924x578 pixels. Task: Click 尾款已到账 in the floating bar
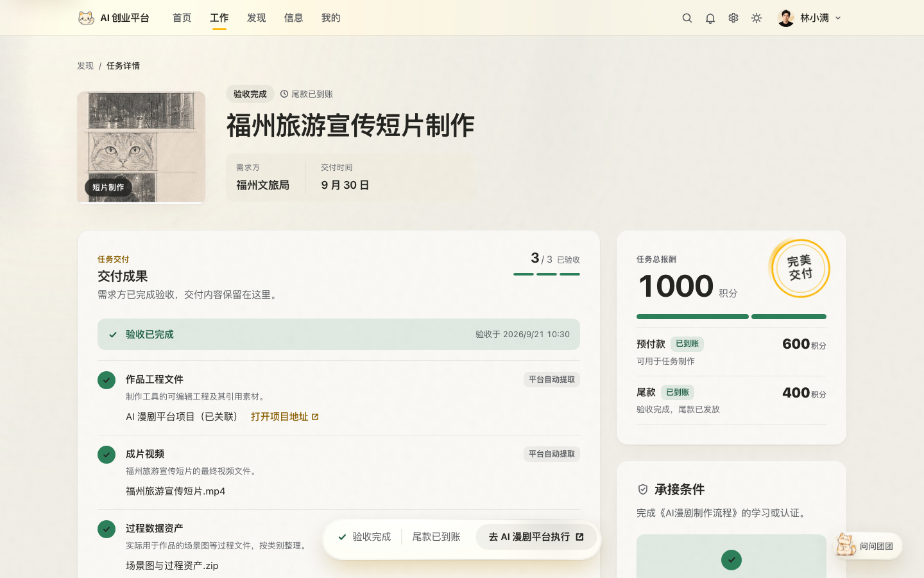click(436, 537)
